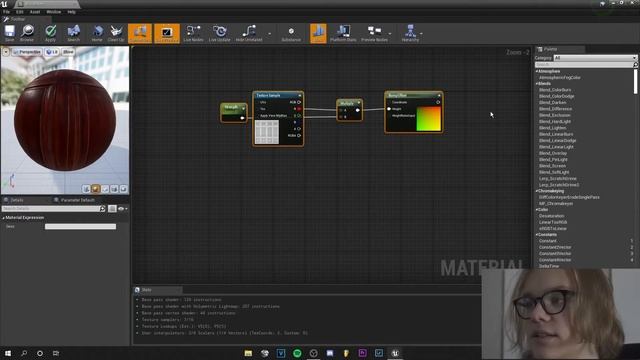Viewport: 640px width, 360px height.
Task: Toggle the Live Update toolbar button
Action: click(x=220, y=33)
